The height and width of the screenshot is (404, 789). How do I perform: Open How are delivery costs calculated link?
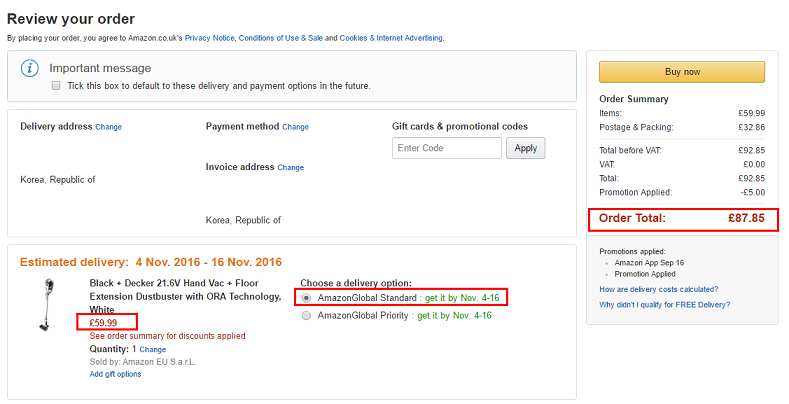coord(656,288)
